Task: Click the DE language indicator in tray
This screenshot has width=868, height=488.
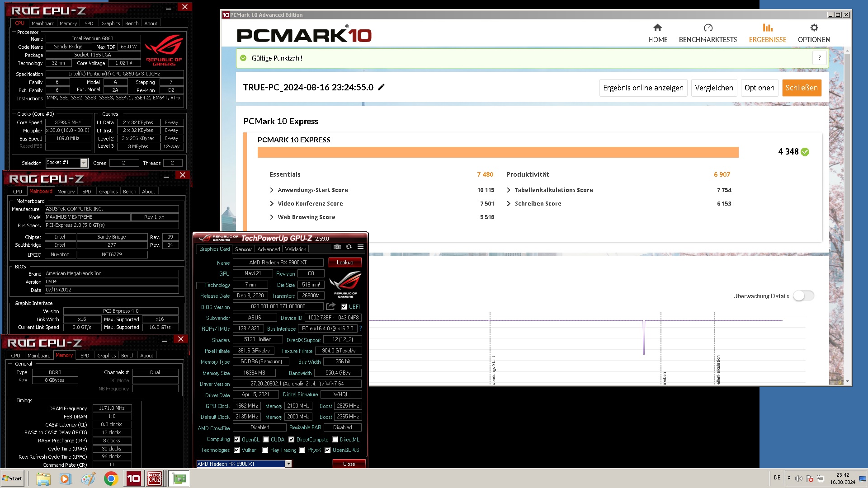Action: coord(777,478)
